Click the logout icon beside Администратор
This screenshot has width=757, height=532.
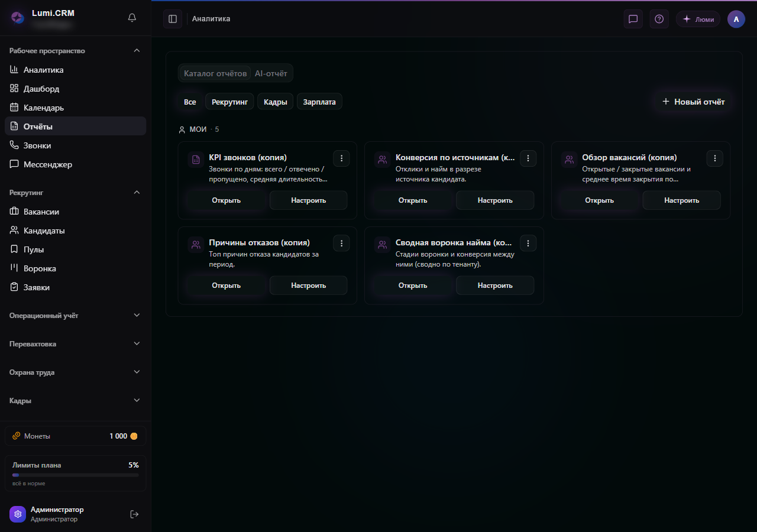point(134,514)
